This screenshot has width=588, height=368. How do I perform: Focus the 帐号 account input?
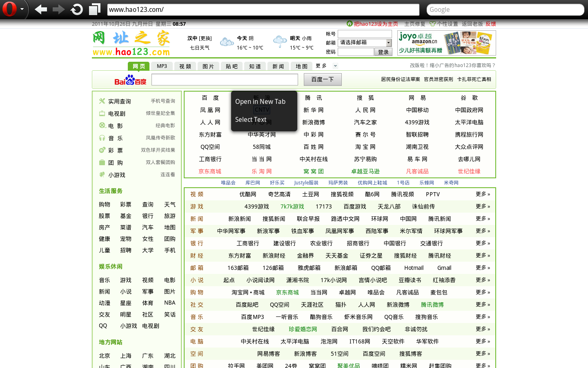click(365, 34)
